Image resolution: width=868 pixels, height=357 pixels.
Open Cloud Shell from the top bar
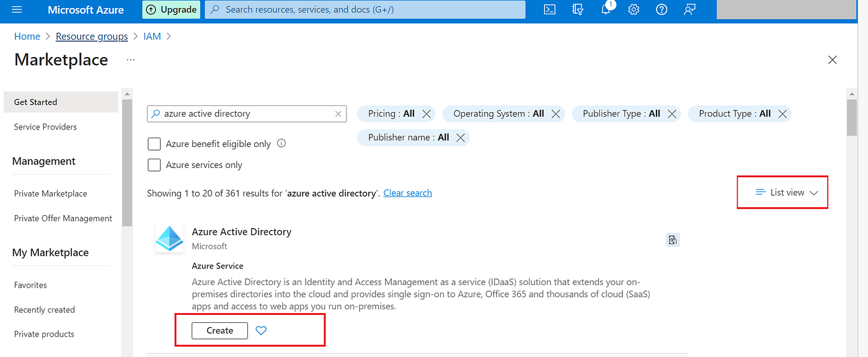click(x=549, y=10)
